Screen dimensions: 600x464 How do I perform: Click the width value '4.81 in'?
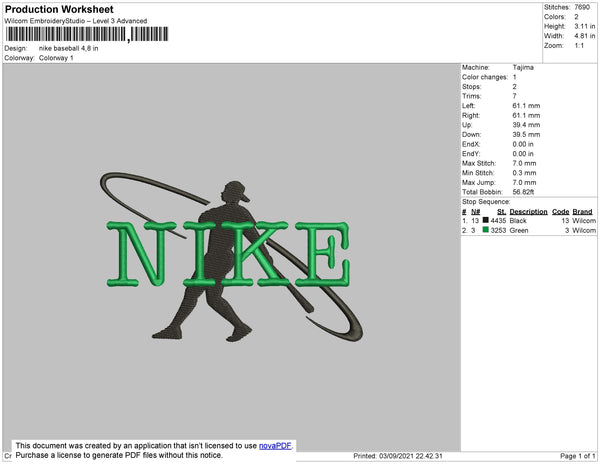[x=584, y=36]
